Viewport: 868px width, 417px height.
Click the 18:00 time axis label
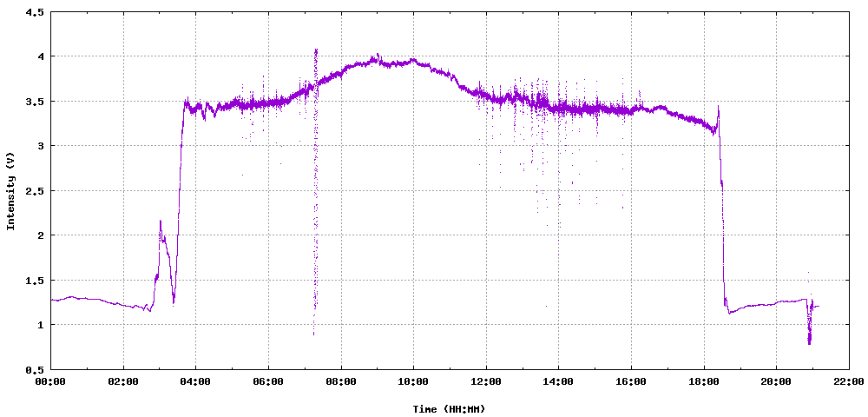(703, 382)
